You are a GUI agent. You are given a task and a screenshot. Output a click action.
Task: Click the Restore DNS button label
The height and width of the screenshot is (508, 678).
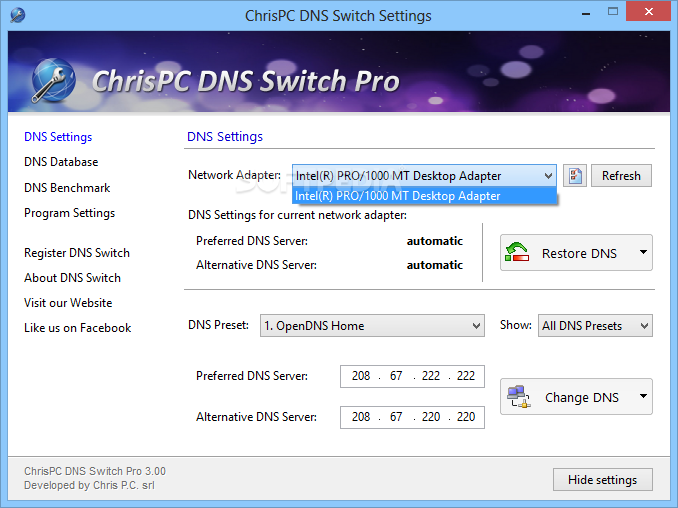(x=579, y=253)
